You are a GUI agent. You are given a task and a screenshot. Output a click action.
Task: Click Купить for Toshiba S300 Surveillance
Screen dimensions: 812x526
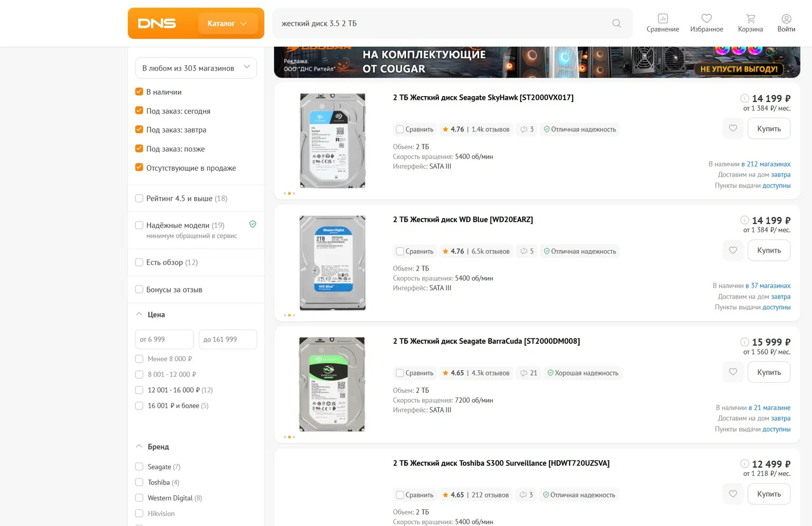pyautogui.click(x=769, y=494)
